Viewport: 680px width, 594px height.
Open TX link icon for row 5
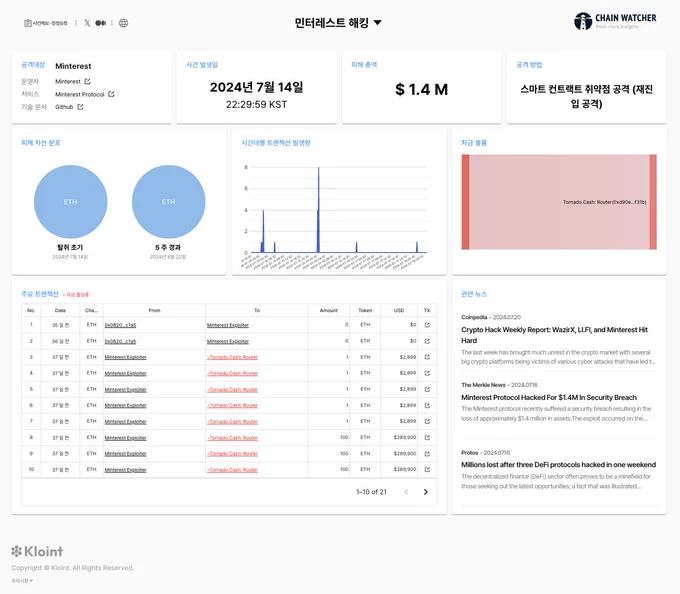427,389
